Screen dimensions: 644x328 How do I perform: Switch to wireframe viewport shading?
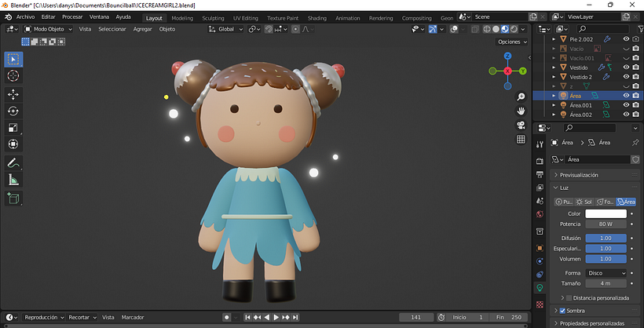point(487,29)
